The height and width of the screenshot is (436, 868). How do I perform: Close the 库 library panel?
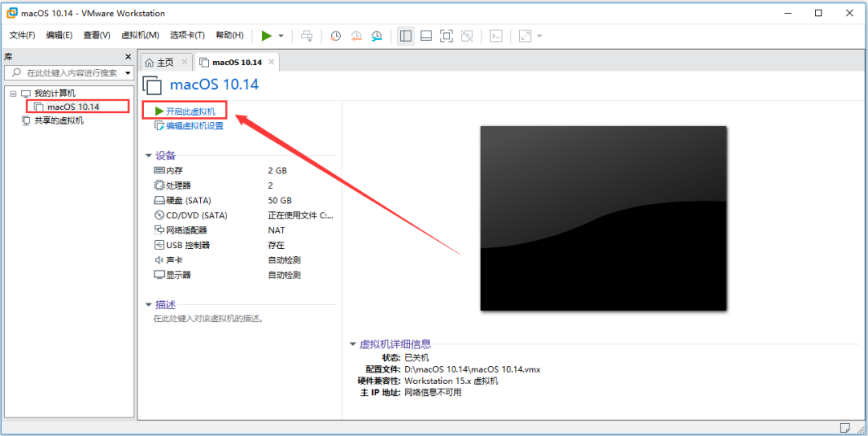(x=128, y=56)
